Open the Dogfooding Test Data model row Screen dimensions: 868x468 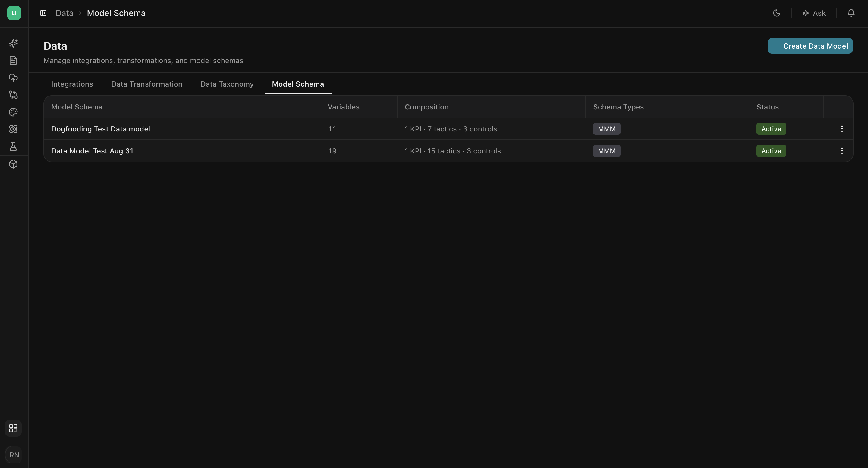[448, 129]
